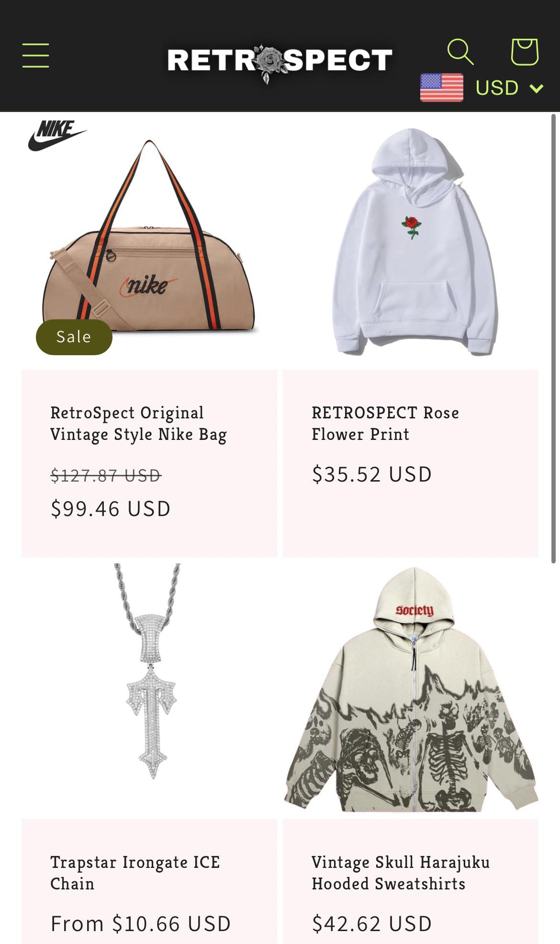Image resolution: width=560 pixels, height=944 pixels.
Task: Open the Nike duffel bag product image
Action: (149, 239)
